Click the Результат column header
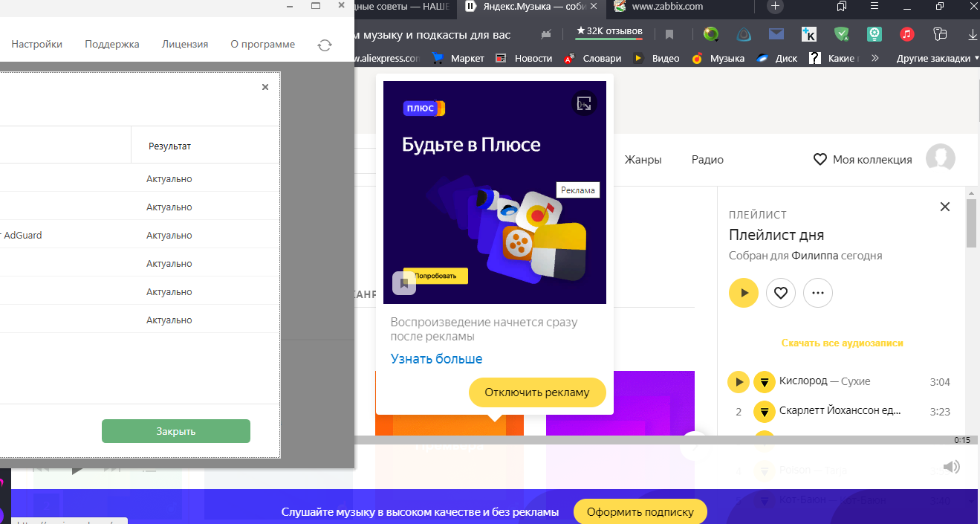This screenshot has width=980, height=524. pos(169,146)
